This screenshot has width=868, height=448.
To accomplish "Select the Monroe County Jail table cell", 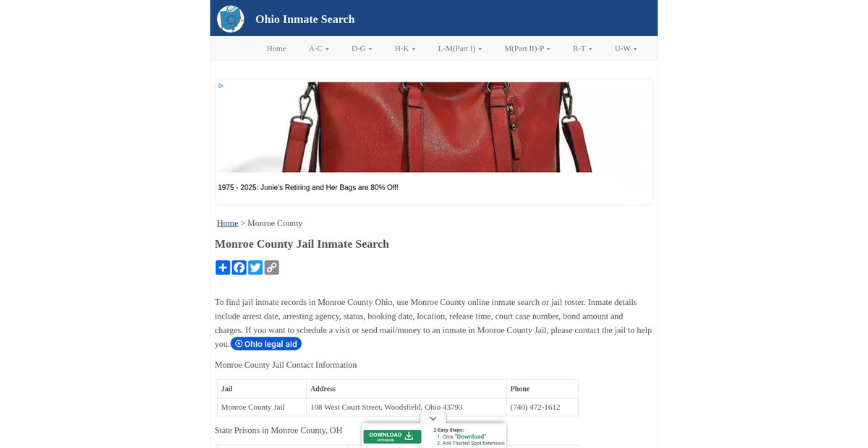I will tap(262, 407).
